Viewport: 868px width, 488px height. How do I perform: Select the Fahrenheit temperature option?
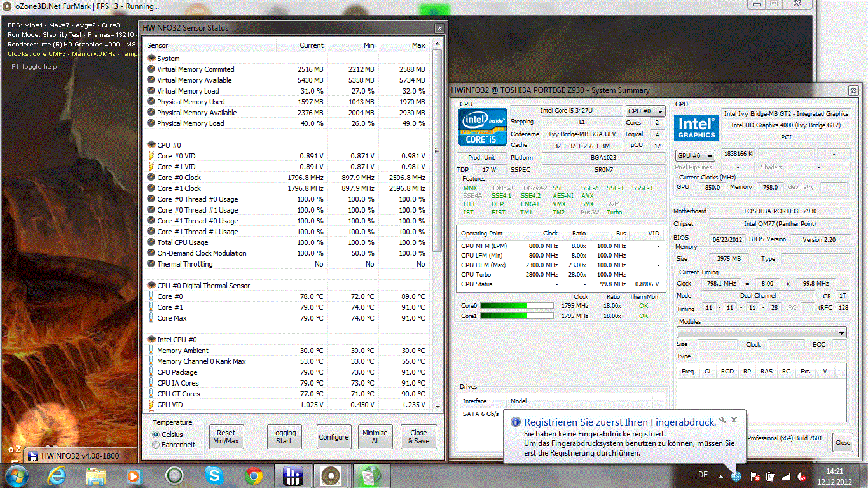click(156, 445)
